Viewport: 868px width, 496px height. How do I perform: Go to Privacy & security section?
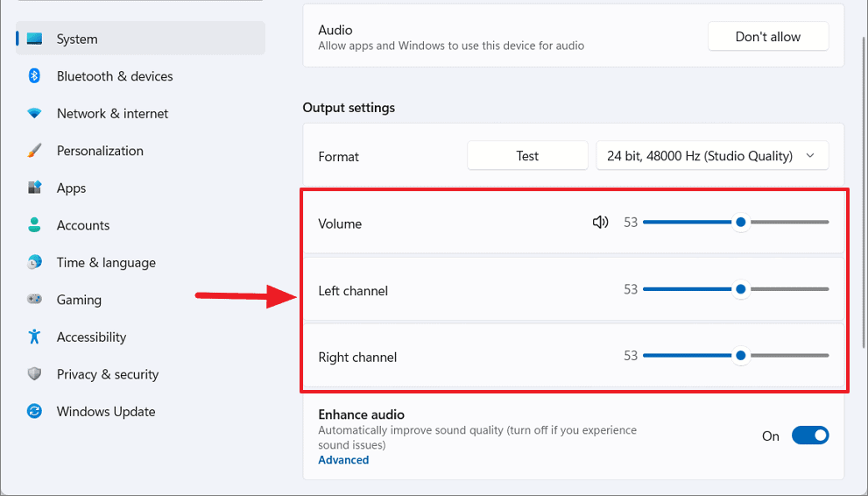tap(107, 374)
